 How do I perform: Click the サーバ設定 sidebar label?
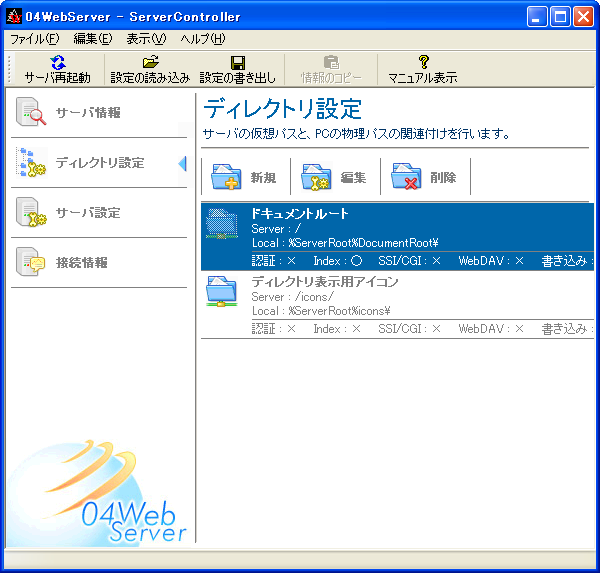pos(88,213)
